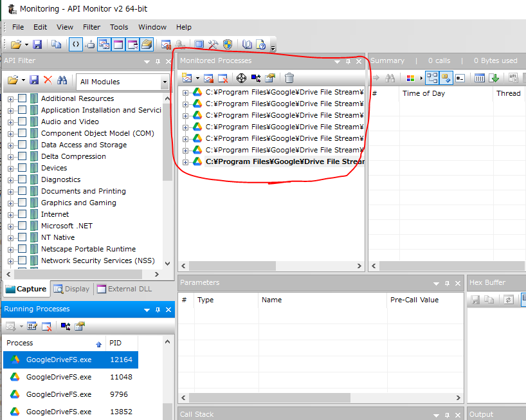
Task: Expand the Documents and Printing tree node
Action: click(x=10, y=192)
